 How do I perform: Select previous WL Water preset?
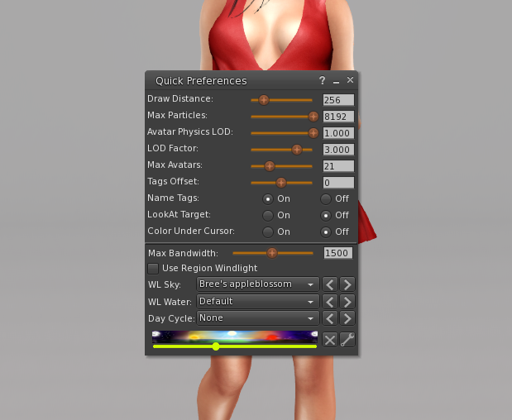click(330, 302)
